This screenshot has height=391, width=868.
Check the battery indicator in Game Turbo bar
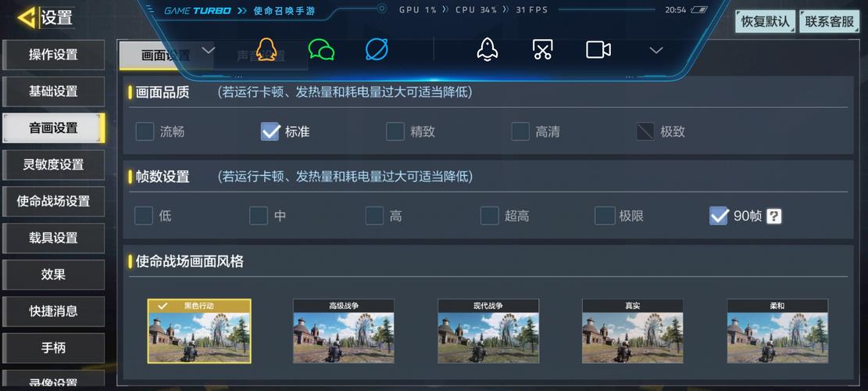700,10
